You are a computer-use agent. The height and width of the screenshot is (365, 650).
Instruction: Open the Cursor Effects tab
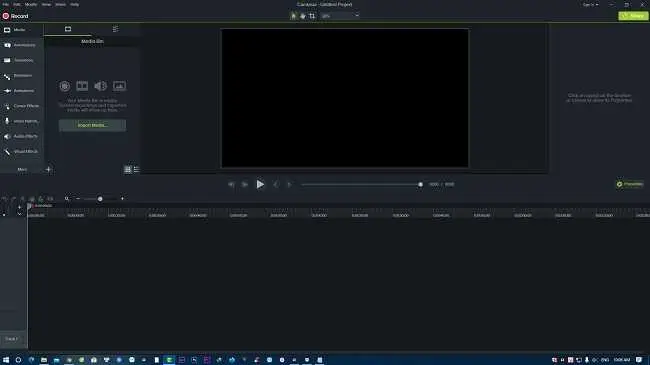[x=21, y=106]
